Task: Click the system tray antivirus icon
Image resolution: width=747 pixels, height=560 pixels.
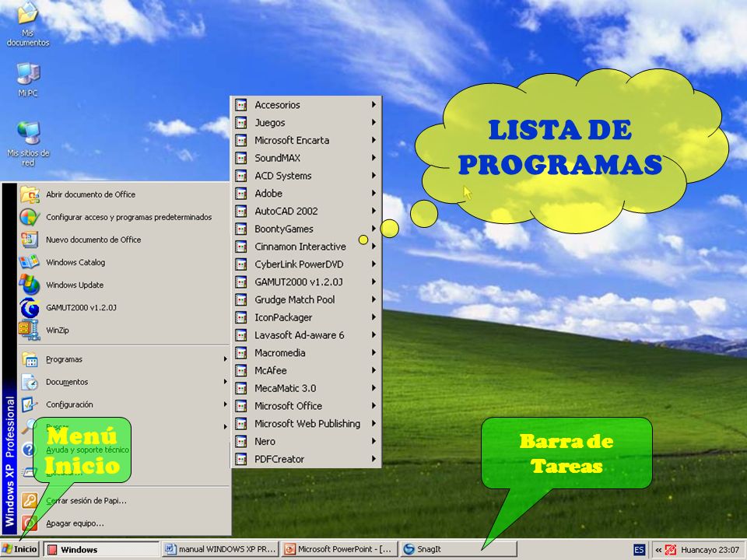Action: [671, 550]
